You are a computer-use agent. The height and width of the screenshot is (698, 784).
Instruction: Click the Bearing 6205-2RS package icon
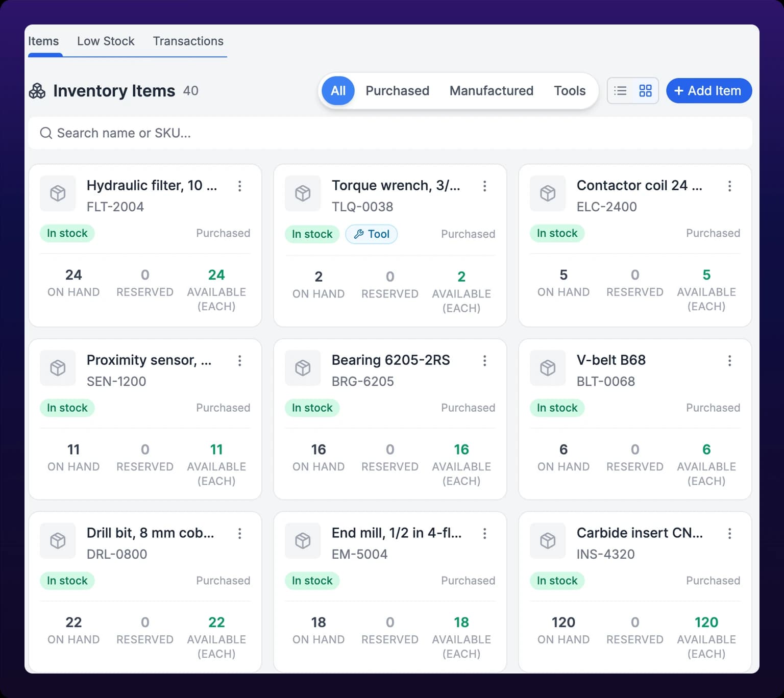coord(303,368)
